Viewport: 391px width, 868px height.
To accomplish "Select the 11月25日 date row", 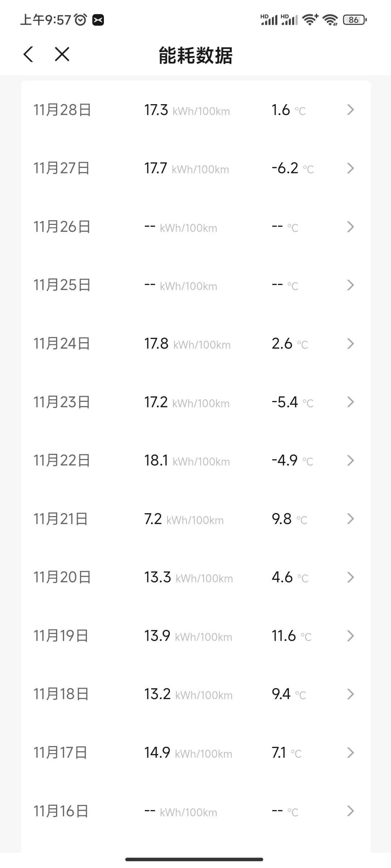I will 196,285.
